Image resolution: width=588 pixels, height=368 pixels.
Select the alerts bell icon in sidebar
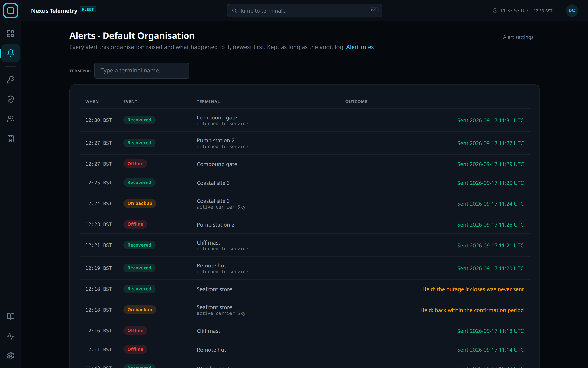tap(10, 53)
